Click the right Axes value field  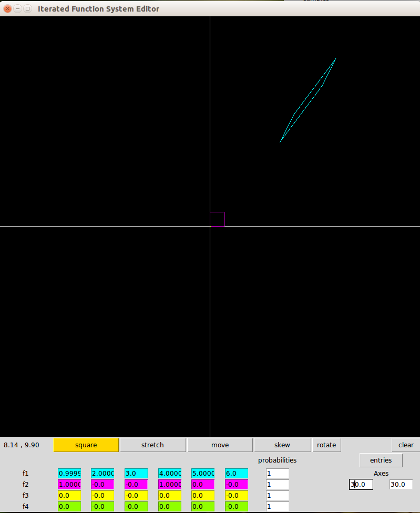[401, 485]
